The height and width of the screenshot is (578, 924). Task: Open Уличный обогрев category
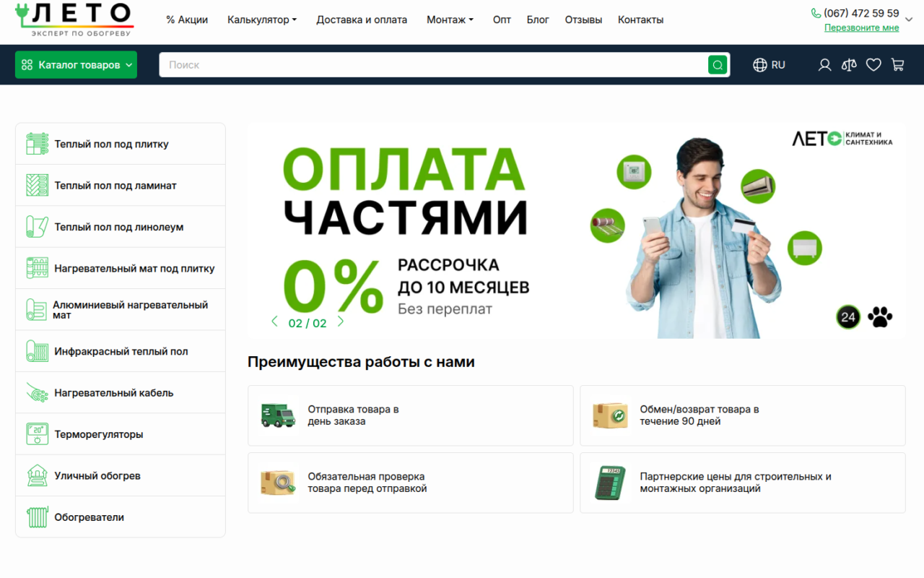tap(121, 476)
